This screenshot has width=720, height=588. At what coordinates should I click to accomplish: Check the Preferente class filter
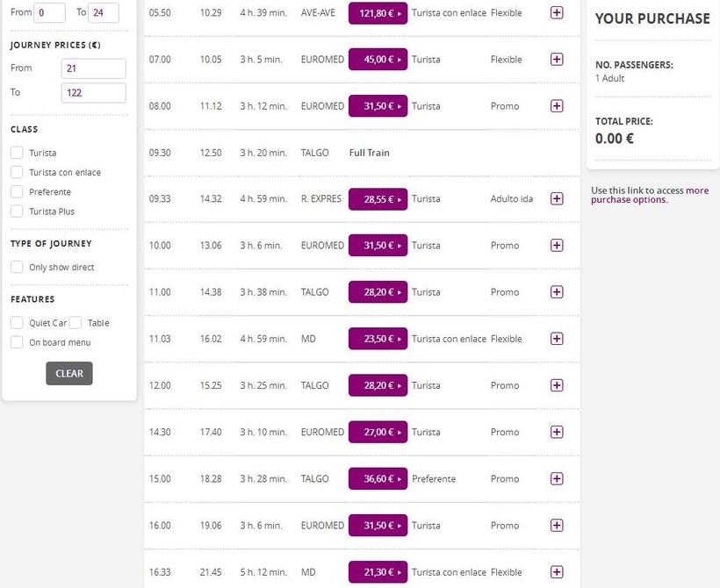[x=17, y=192]
